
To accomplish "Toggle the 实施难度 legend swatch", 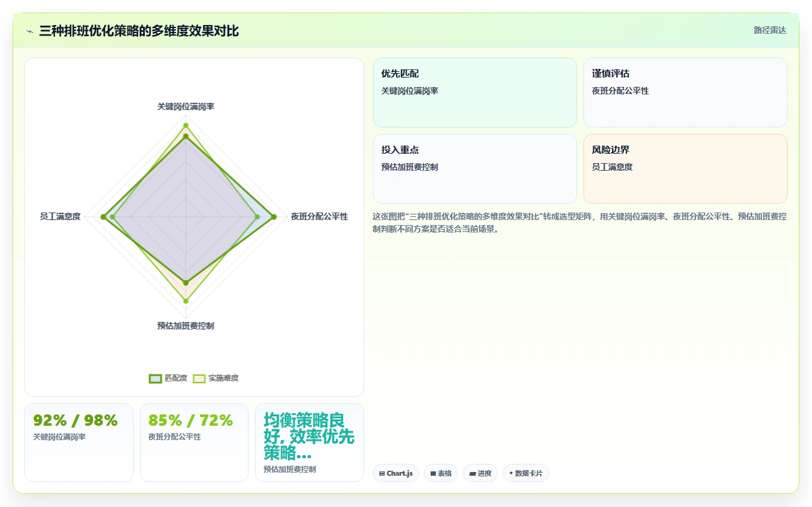I will [199, 378].
